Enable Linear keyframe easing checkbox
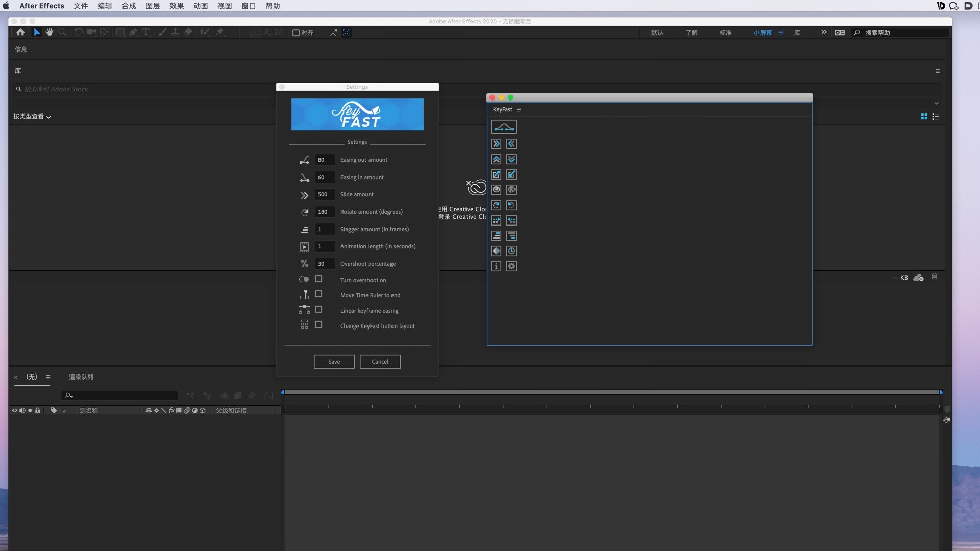Viewport: 980px width, 551px height. pyautogui.click(x=318, y=310)
